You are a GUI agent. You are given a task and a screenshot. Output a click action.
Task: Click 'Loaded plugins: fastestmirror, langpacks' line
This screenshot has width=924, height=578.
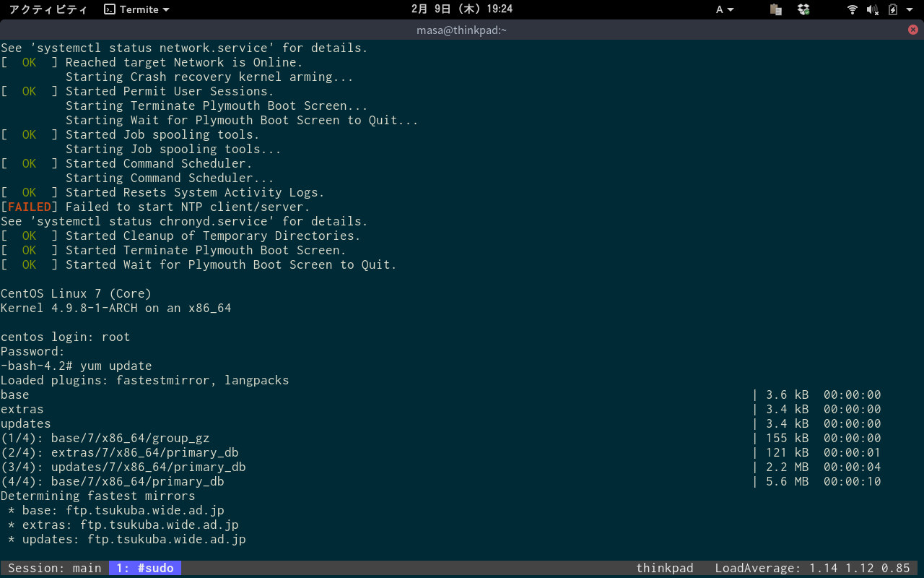[x=145, y=380]
